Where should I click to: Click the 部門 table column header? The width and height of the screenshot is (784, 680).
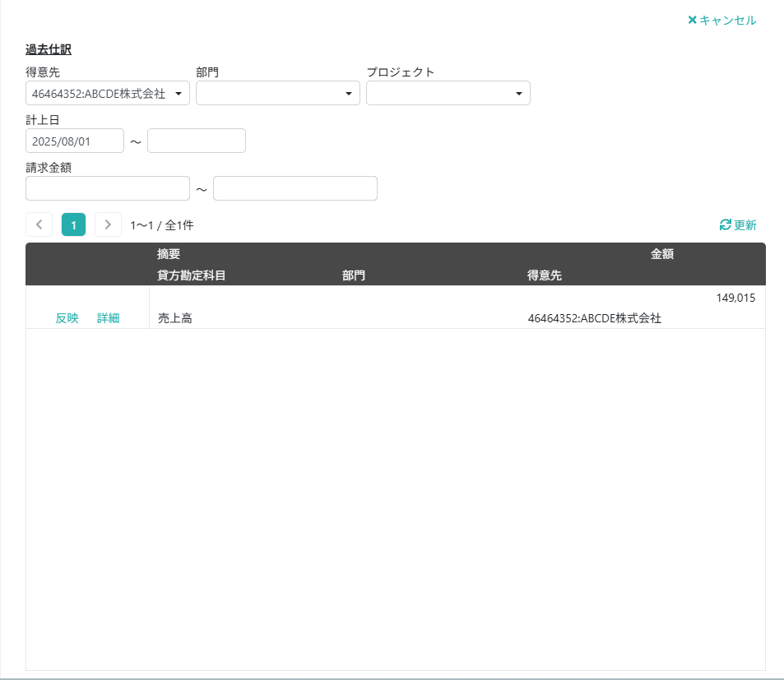(x=354, y=275)
